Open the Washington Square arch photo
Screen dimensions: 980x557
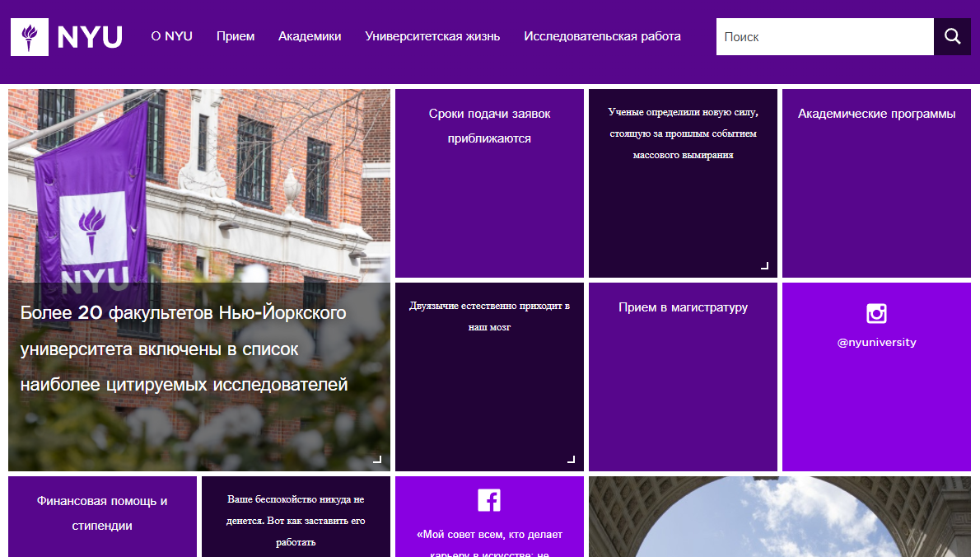[779, 517]
